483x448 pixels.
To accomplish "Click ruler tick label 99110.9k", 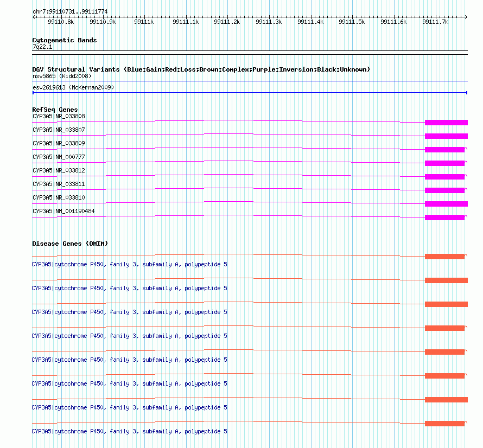I will (103, 22).
